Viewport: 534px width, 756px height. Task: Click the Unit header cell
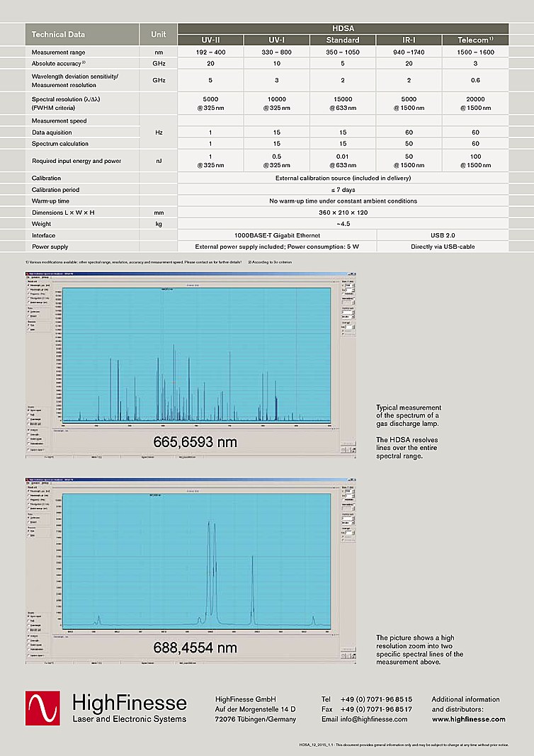(159, 34)
